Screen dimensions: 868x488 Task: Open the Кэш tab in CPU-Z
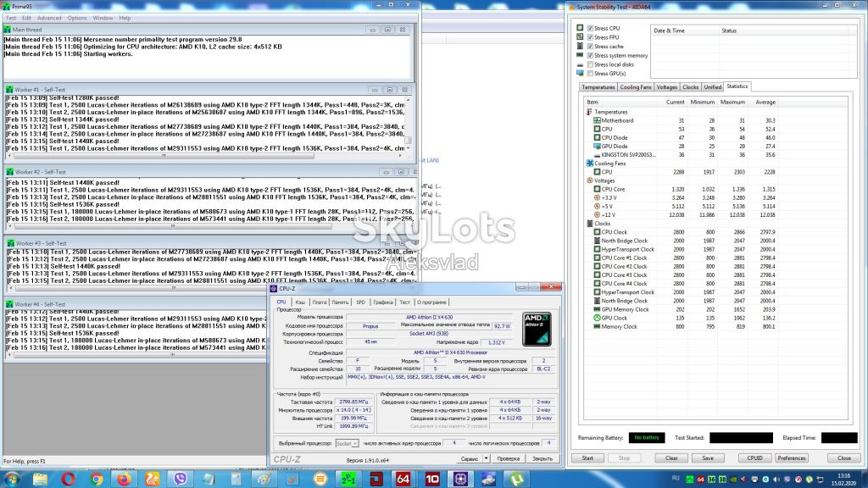(x=300, y=302)
